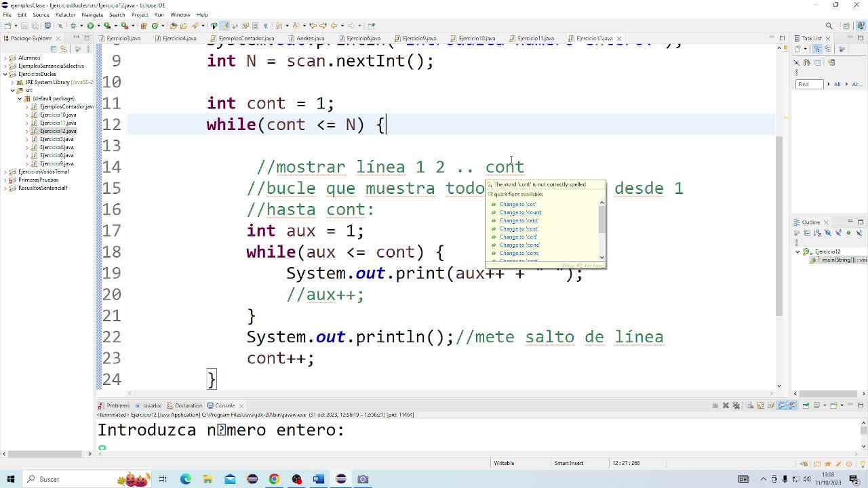This screenshot has width=868, height=488.
Task: Click the Remove Launch X icon in Console
Action: pos(726,405)
